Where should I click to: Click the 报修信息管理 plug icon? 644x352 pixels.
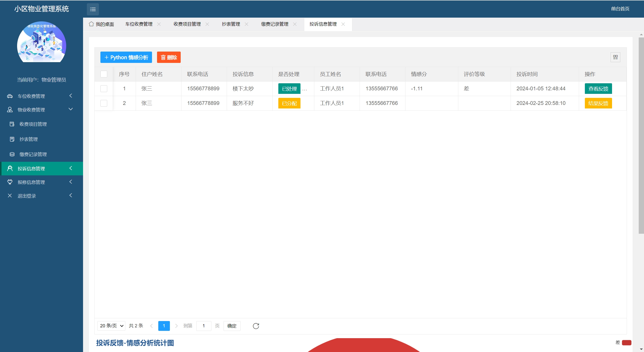(x=10, y=182)
